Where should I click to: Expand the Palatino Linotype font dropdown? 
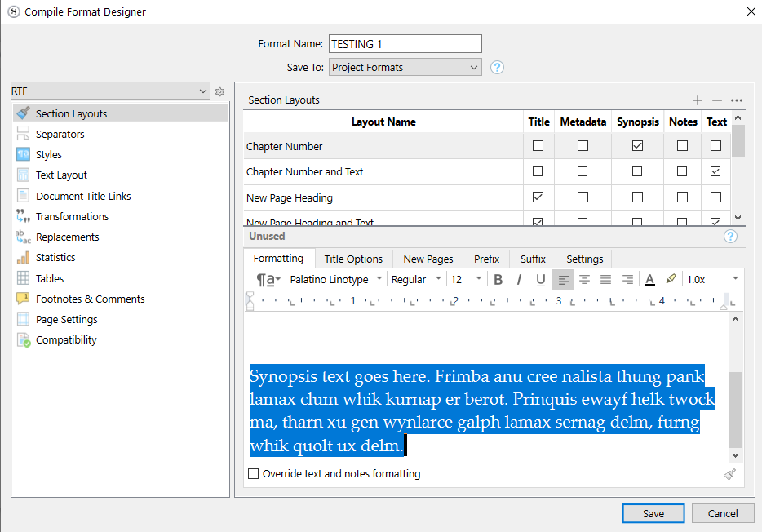click(x=336, y=279)
